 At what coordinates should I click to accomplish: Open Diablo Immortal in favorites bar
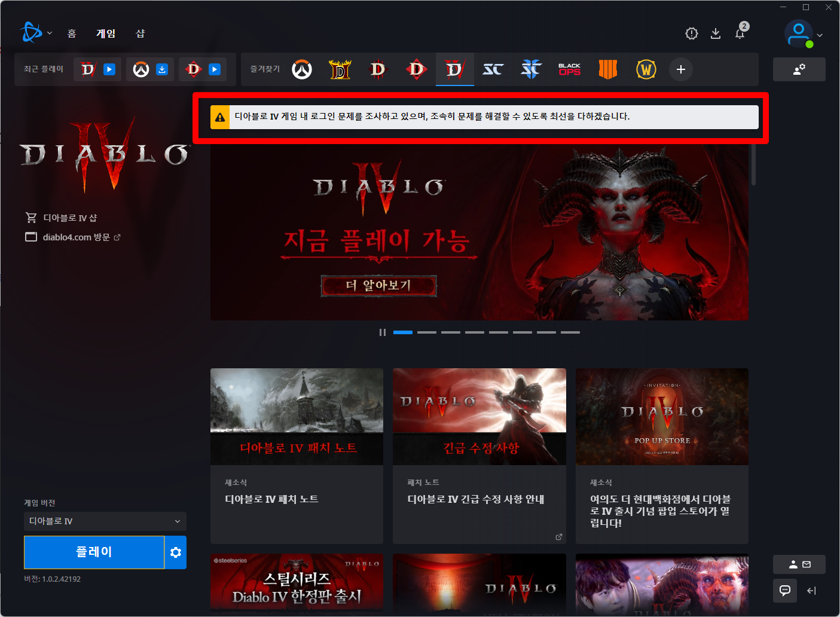[x=378, y=69]
